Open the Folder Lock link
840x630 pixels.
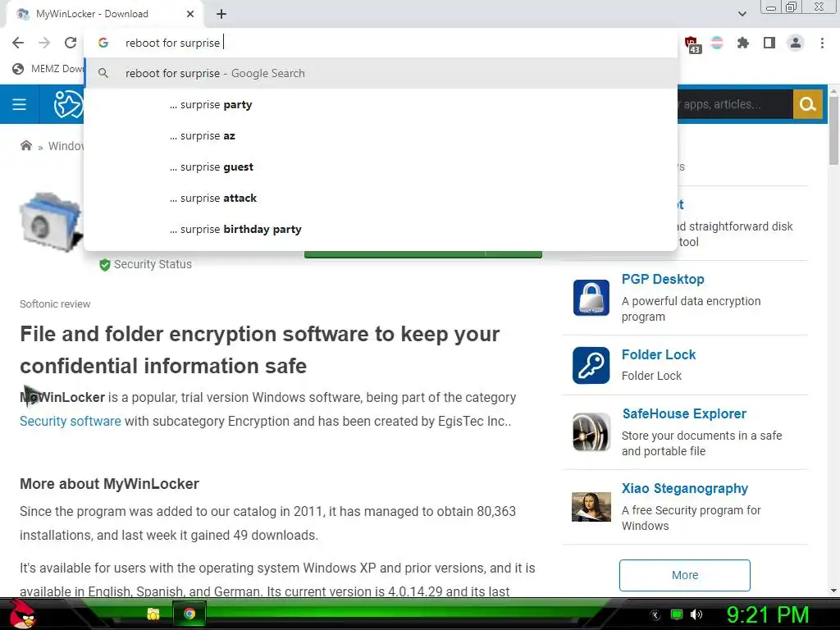[659, 354]
